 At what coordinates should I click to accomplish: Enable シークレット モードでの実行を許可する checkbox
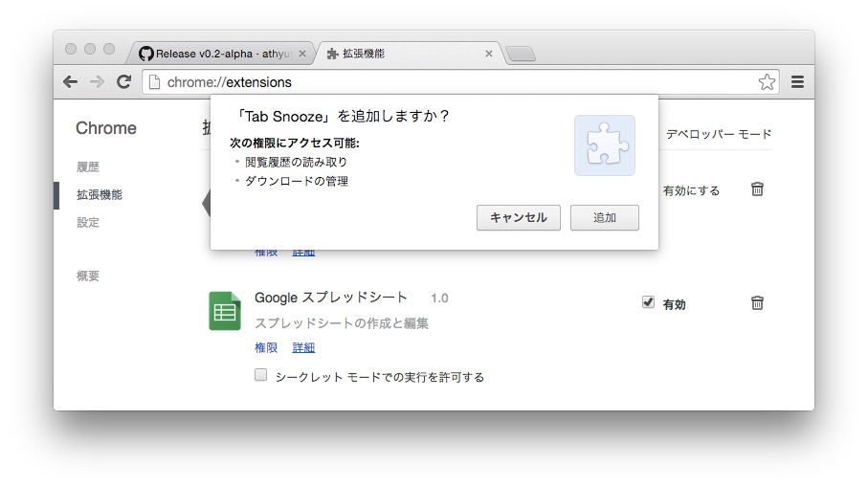point(260,375)
